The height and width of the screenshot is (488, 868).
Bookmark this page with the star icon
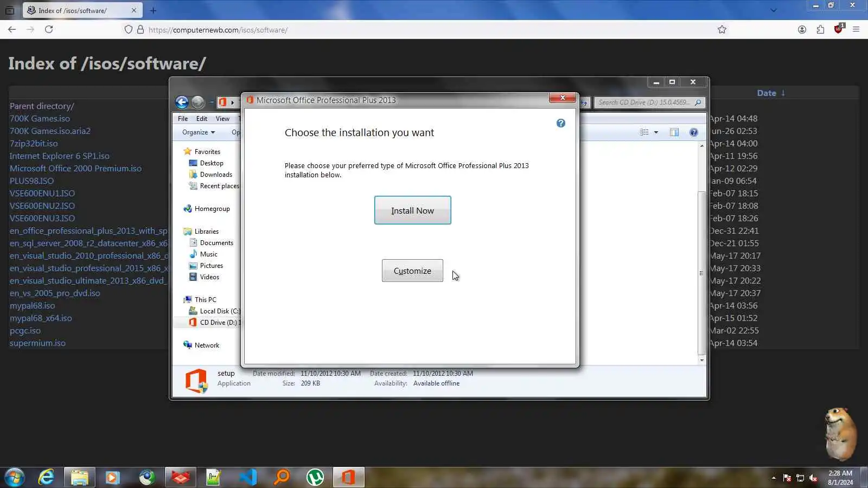[x=722, y=29]
